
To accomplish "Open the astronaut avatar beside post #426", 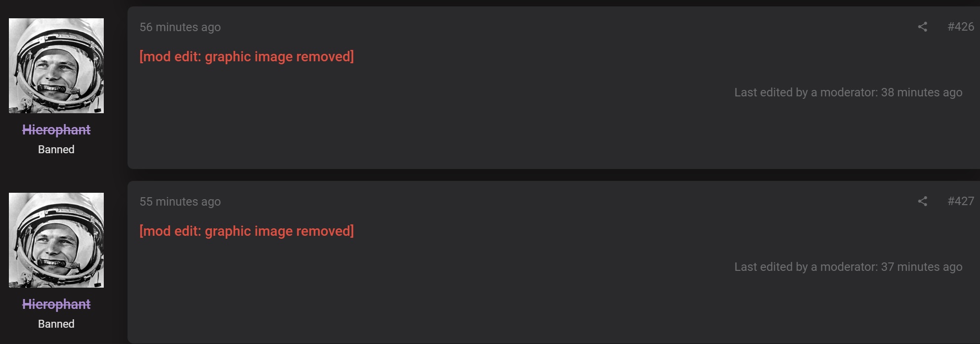I will click(56, 66).
